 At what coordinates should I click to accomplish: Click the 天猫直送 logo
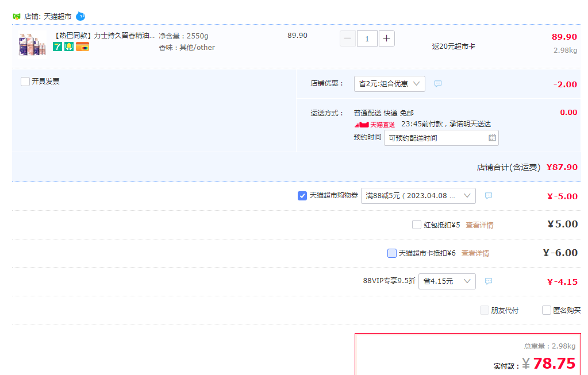(x=375, y=125)
